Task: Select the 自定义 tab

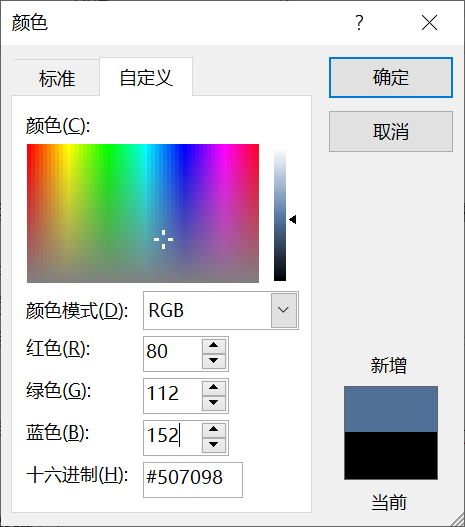Action: pyautogui.click(x=146, y=77)
